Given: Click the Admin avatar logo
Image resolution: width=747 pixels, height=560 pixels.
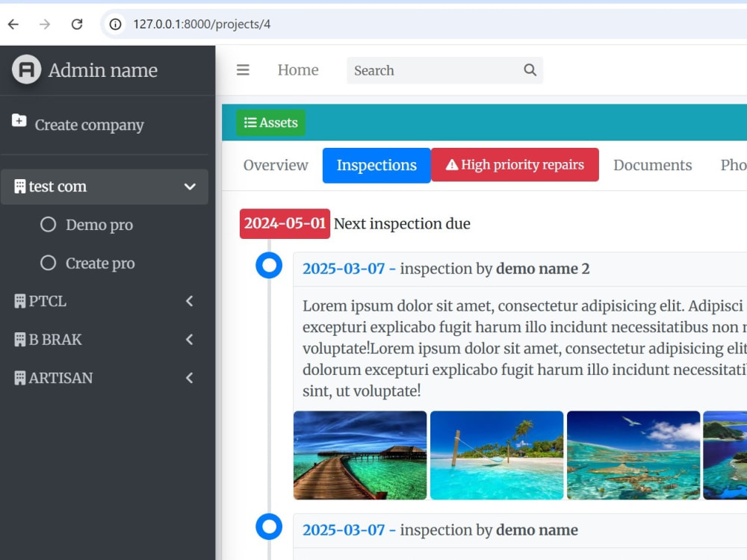Looking at the screenshot, I should point(27,70).
